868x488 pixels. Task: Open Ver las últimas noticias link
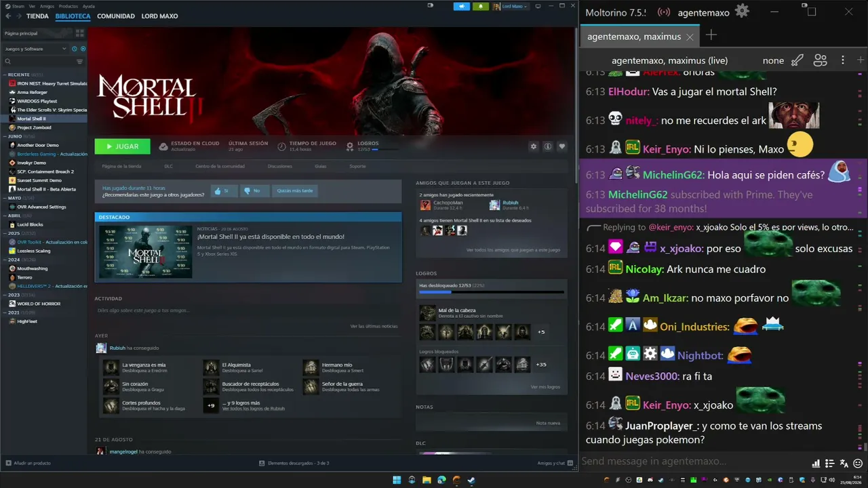click(374, 326)
